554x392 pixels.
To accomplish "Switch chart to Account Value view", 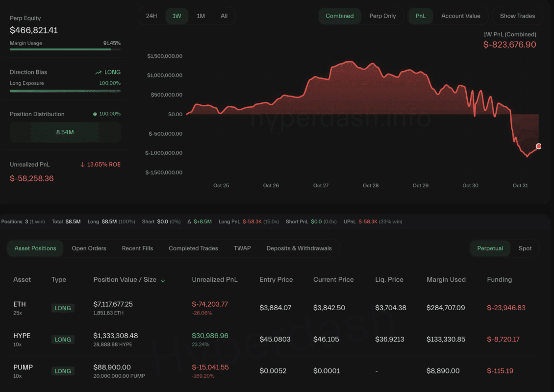I will tap(460, 16).
